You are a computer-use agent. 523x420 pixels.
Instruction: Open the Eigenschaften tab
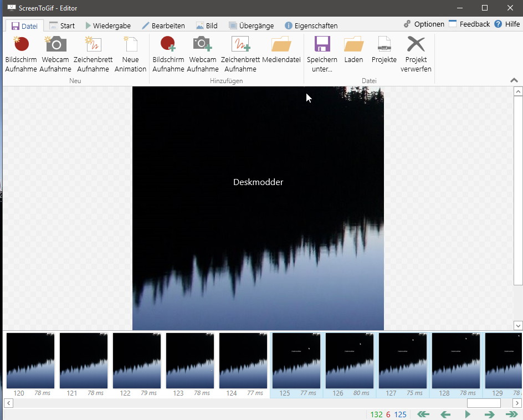coord(311,25)
